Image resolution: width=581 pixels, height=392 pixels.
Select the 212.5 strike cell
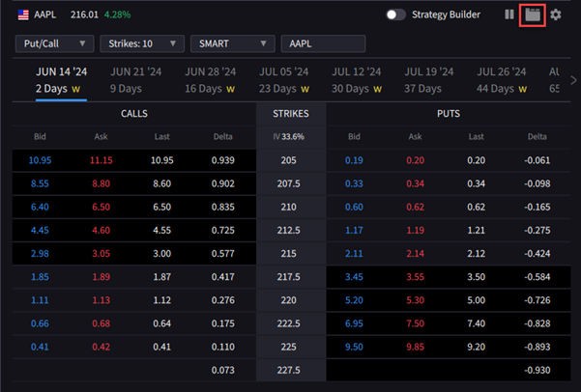click(x=289, y=230)
